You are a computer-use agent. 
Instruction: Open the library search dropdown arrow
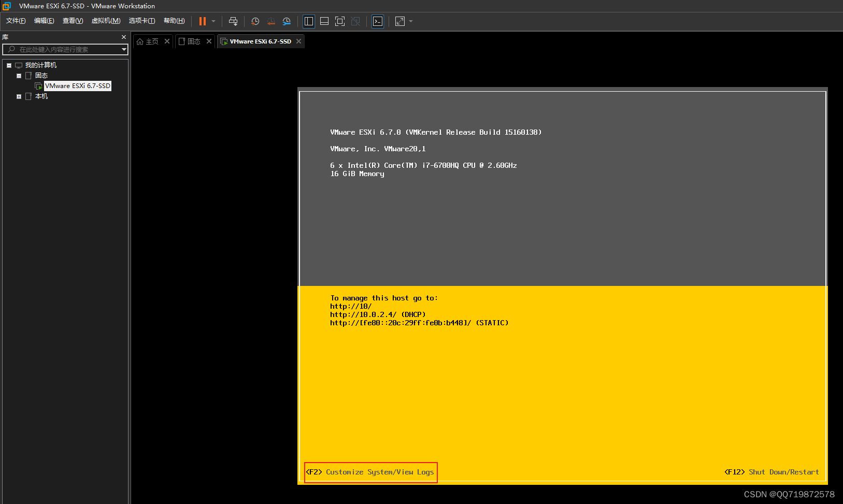pos(124,49)
